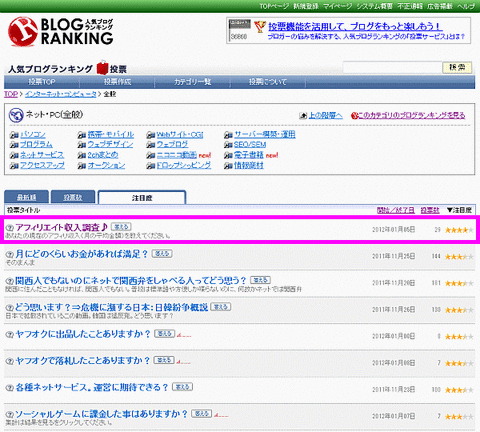This screenshot has height=432, width=480.
Task: Open the ウェブログ category link
Action: tap(172, 145)
